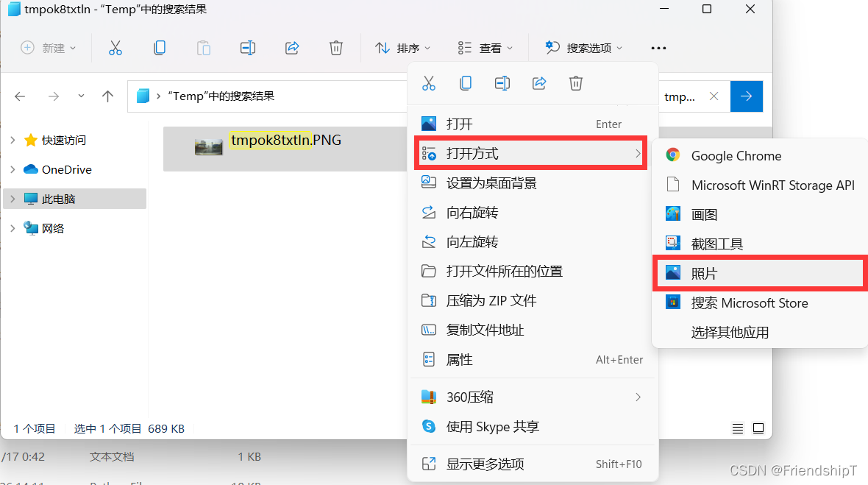Expand the 快速访问 tree node
Screen dimensions: 868x485
[13, 140]
